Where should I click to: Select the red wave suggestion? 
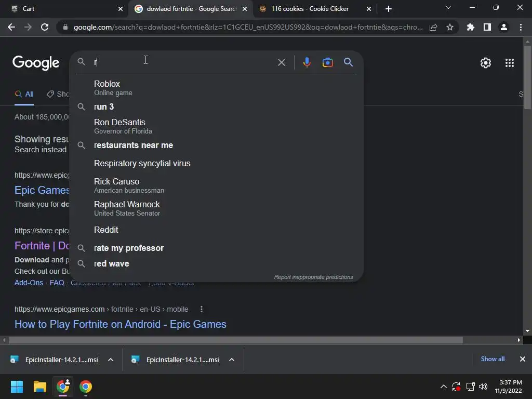(x=216, y=263)
